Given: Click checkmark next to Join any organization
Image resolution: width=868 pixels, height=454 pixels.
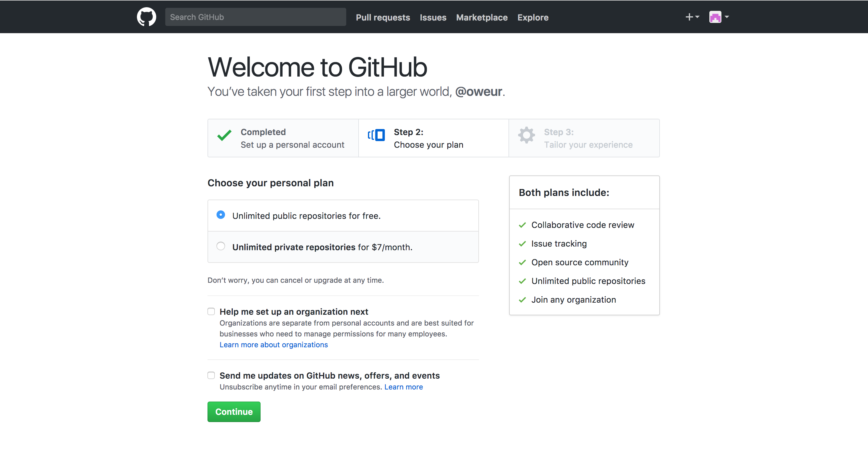Looking at the screenshot, I should coord(522,300).
